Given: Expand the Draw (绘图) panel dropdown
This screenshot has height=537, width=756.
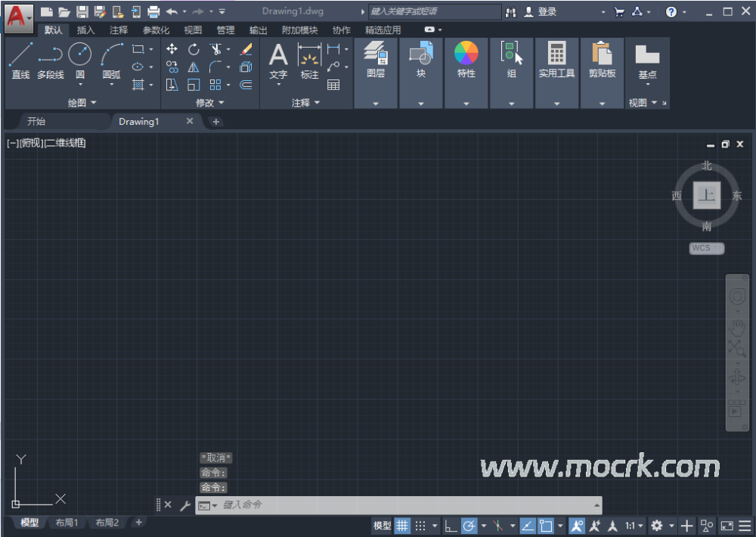Looking at the screenshot, I should pos(82,103).
